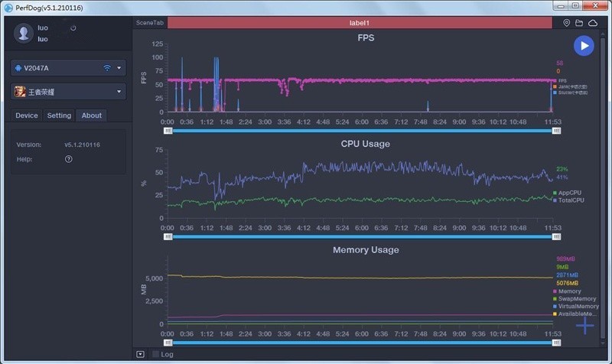The width and height of the screenshot is (612, 364).
Task: Switch to the Setting tab
Action: 59,115
